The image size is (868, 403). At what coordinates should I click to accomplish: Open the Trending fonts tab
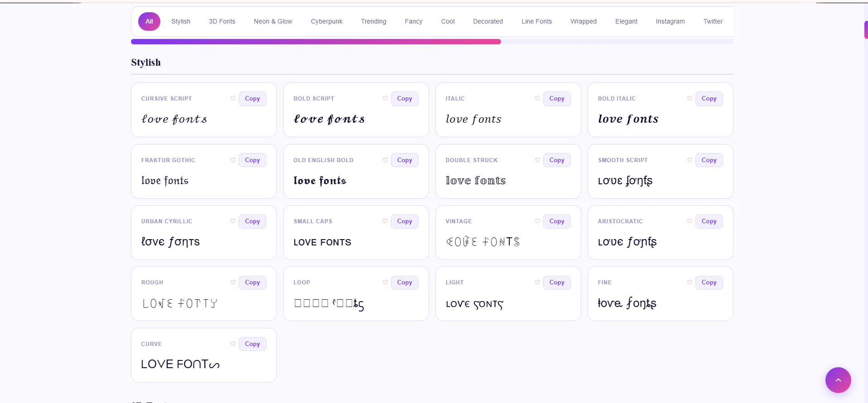374,21
